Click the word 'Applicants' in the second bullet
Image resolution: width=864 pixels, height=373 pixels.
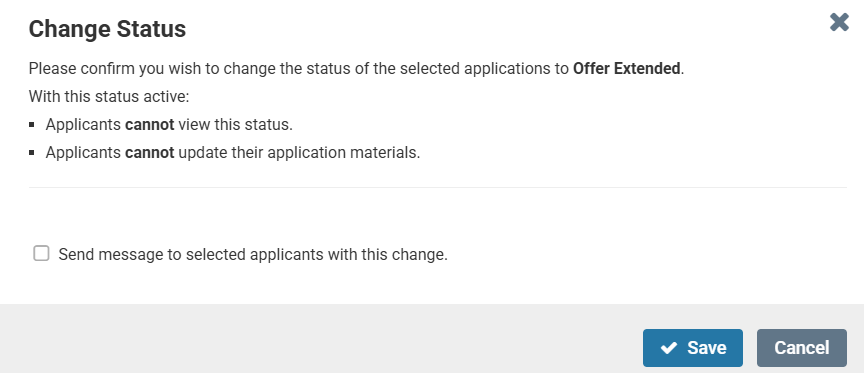click(84, 153)
